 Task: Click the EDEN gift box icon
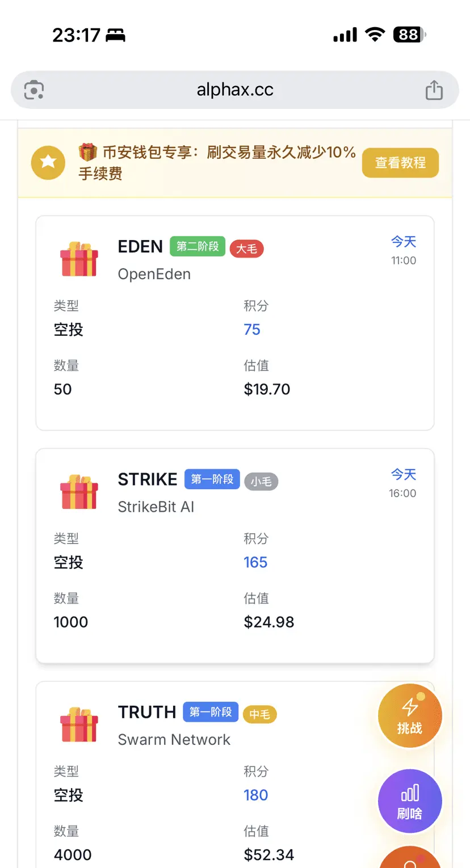79,260
